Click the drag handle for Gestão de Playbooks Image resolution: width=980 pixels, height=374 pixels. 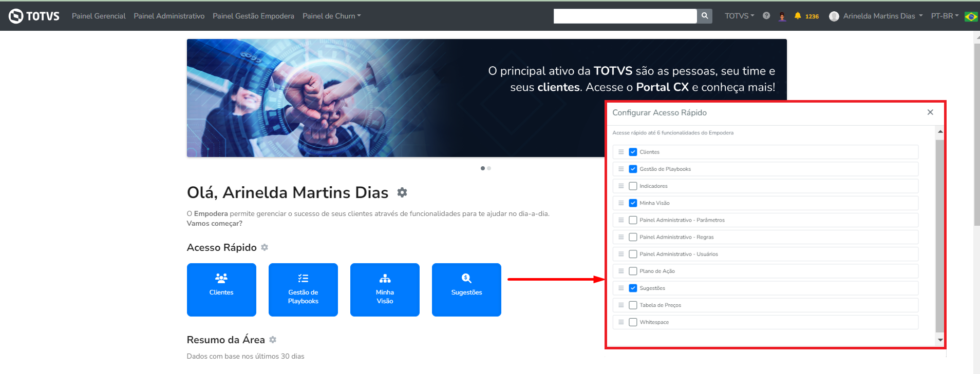621,169
